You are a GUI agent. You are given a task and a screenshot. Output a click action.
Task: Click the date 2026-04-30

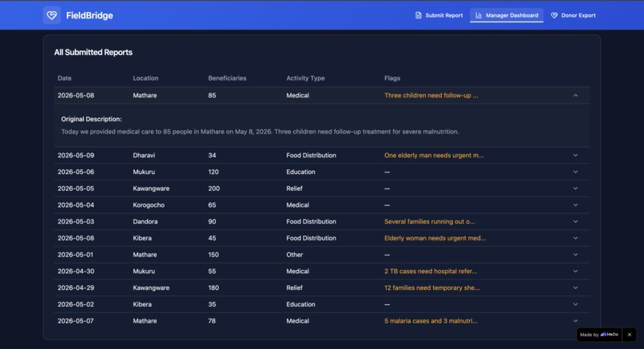click(76, 271)
